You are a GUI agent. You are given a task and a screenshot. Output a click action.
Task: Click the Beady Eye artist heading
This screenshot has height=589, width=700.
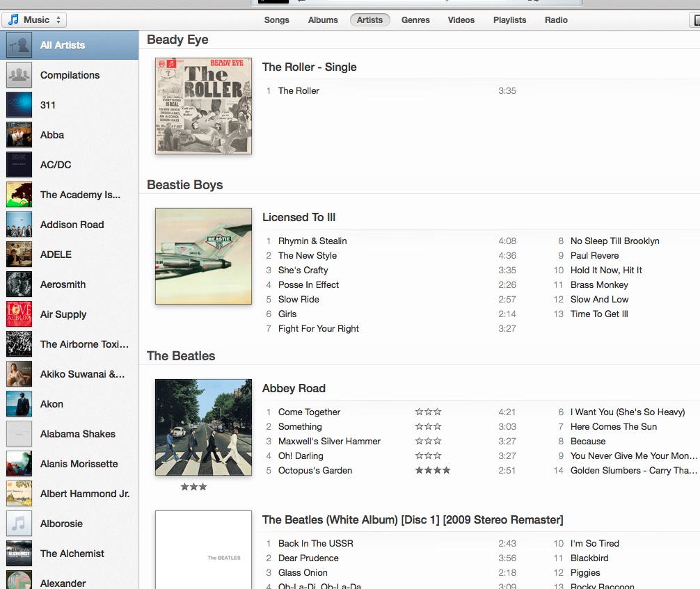point(177,40)
